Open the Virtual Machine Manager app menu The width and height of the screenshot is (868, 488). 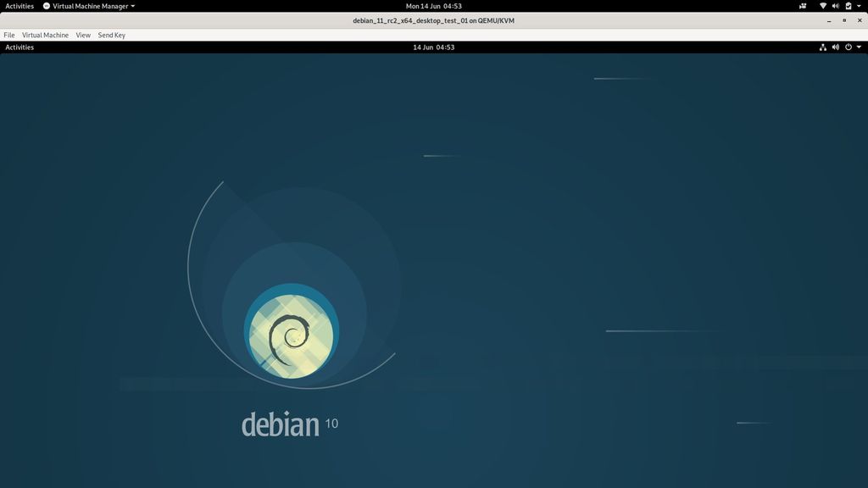click(x=89, y=6)
